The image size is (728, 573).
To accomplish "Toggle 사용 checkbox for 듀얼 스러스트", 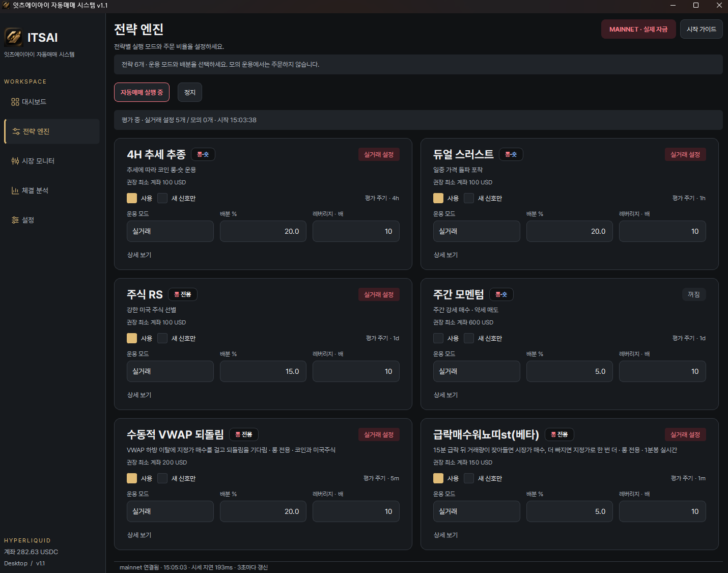I will click(438, 198).
